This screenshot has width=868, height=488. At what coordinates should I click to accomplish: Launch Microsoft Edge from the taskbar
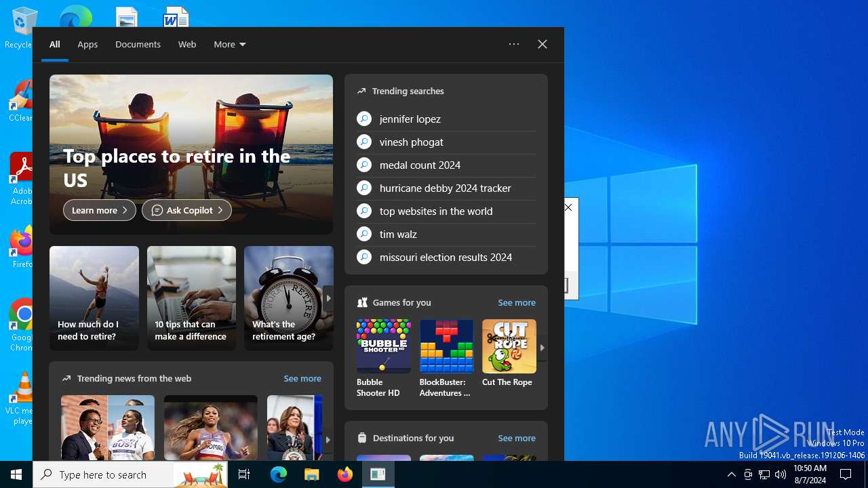(x=279, y=474)
